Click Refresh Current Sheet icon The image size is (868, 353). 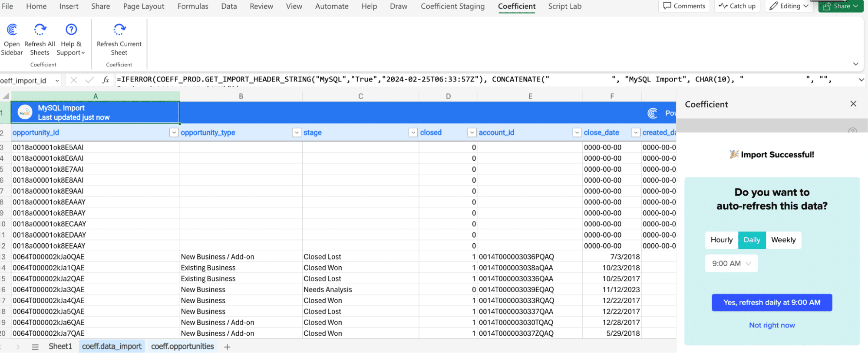tap(119, 29)
